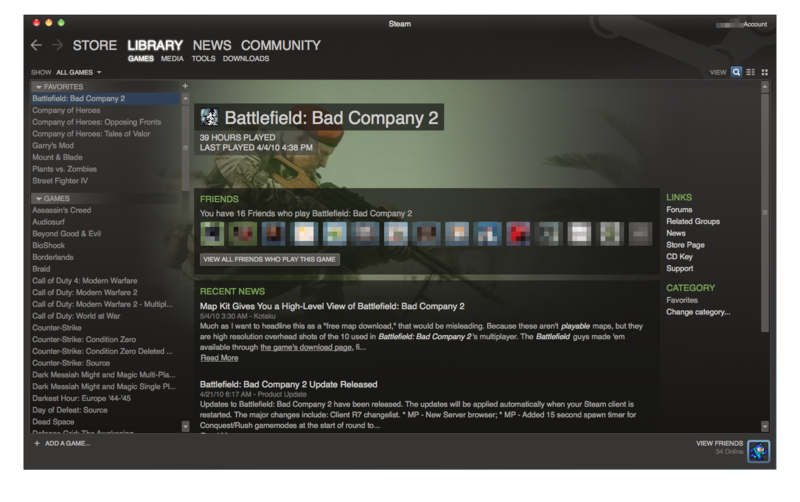
Task: Click Change category link
Action: (x=698, y=312)
